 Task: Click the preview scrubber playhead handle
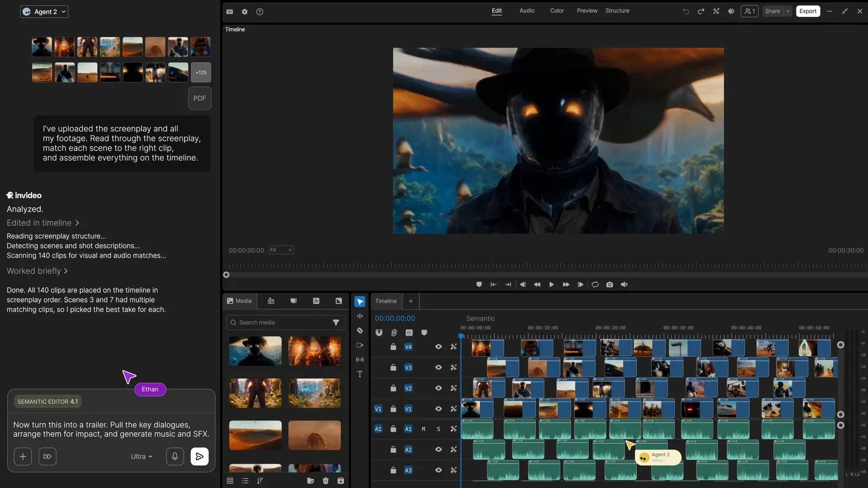click(226, 275)
